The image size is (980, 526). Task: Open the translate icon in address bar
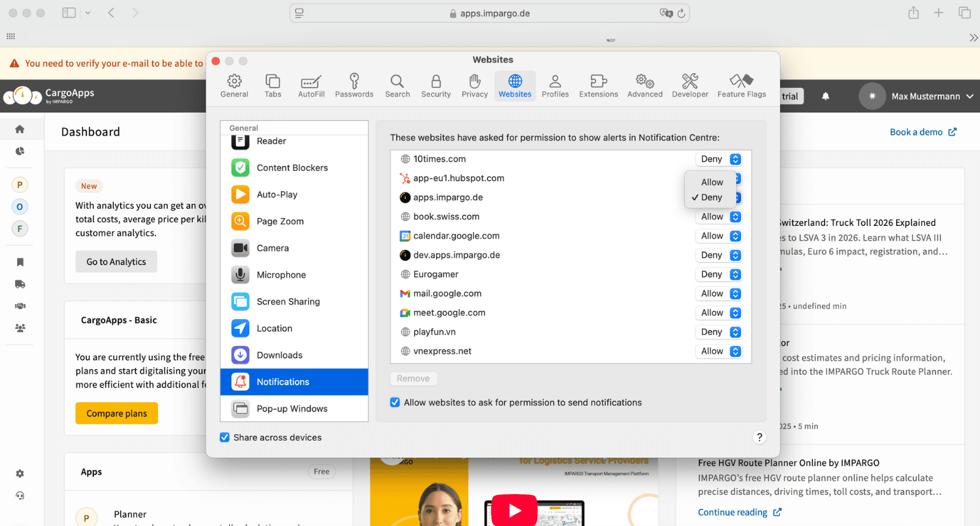[666, 13]
